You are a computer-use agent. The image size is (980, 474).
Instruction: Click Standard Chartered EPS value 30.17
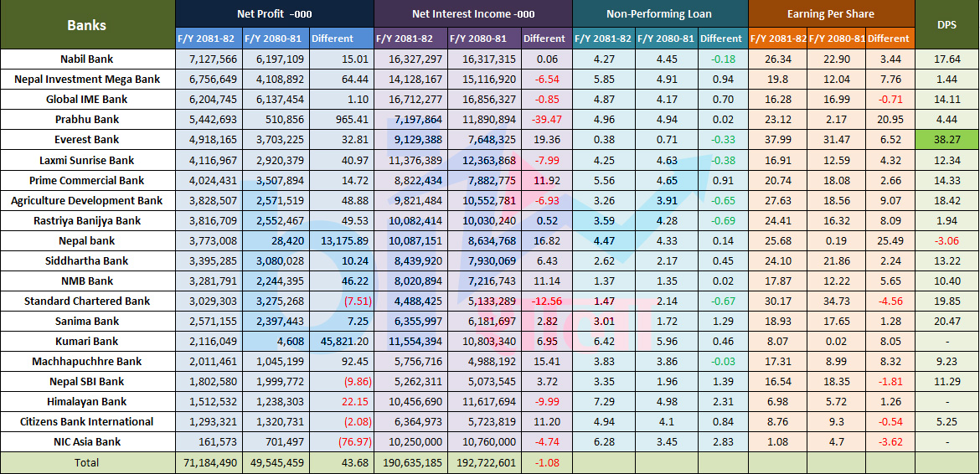coord(776,301)
